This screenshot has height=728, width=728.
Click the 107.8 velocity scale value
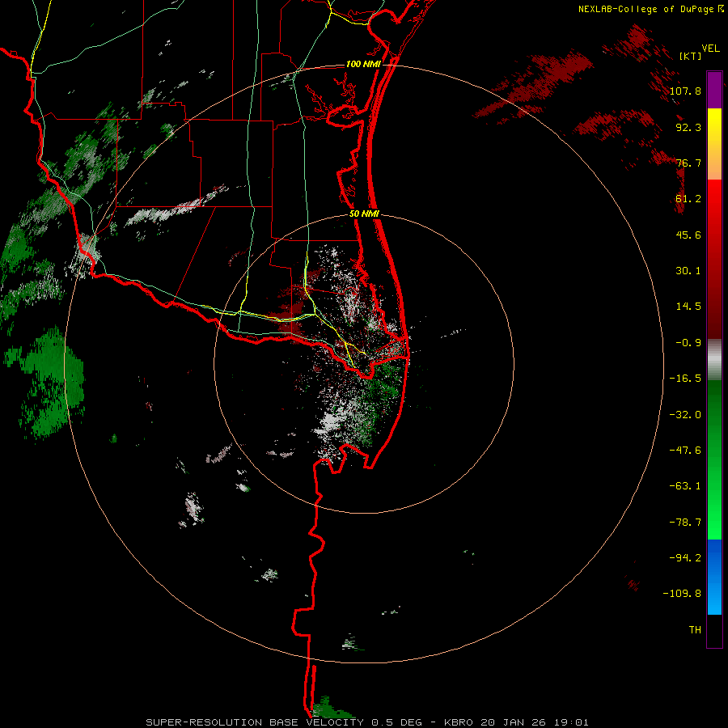(x=685, y=91)
